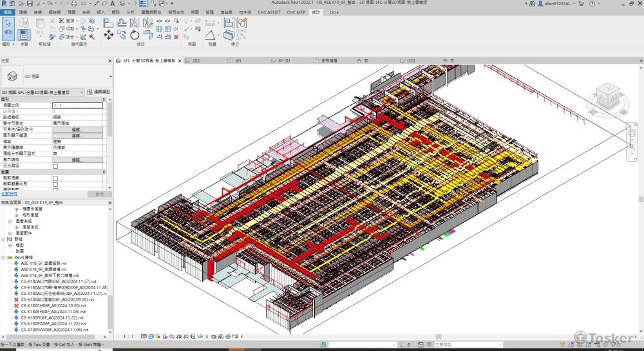Click the 1:1 view scale in view control bar

128,336
